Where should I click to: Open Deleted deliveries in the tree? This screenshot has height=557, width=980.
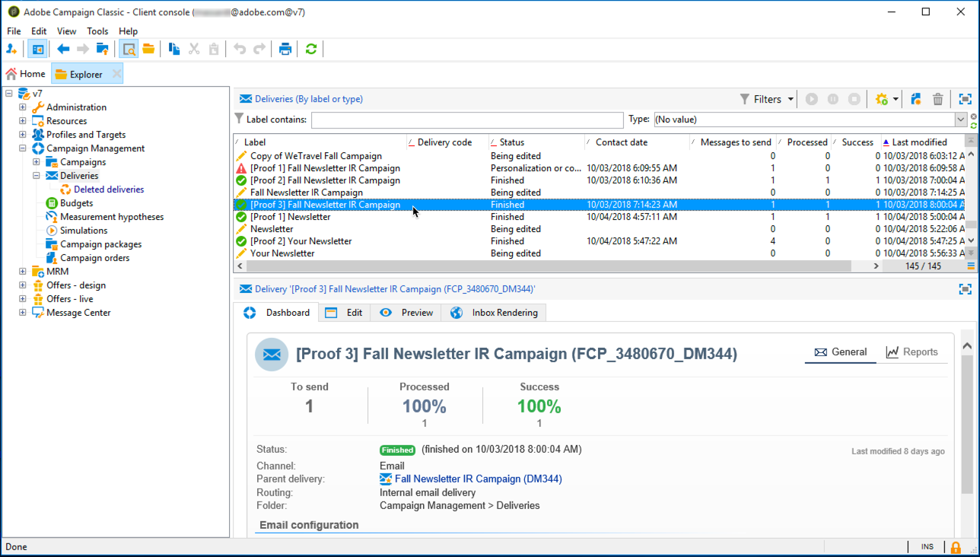click(109, 189)
